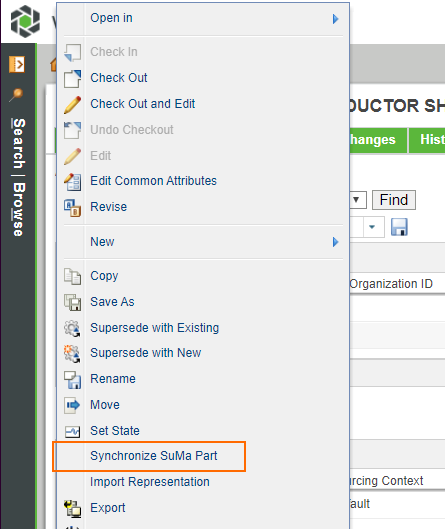Click the Check Out and Edit pencil icon

click(x=73, y=105)
